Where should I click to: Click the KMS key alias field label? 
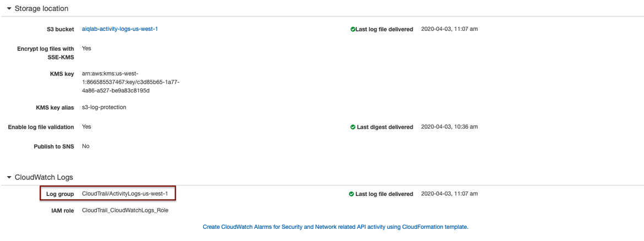54,108
